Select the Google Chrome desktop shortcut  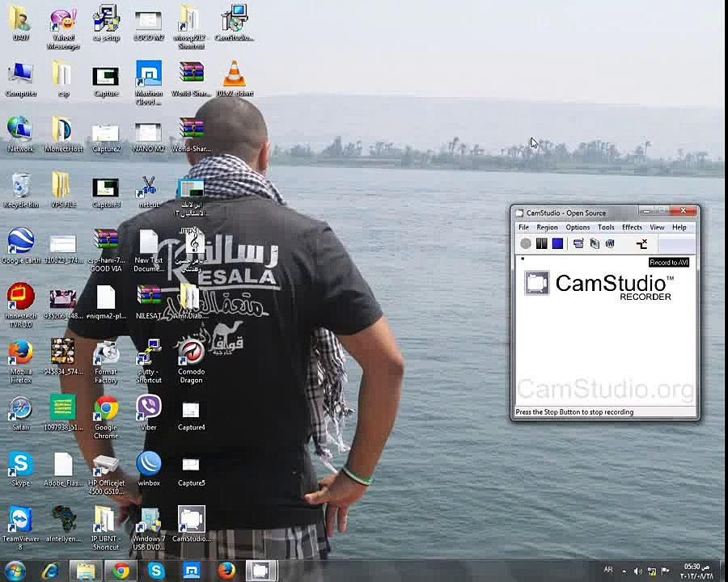pos(106,417)
